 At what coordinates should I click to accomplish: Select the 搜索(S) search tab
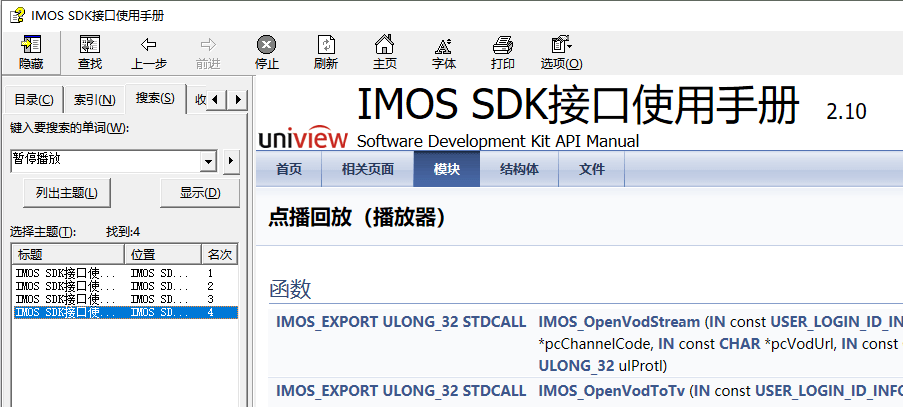tap(155, 98)
